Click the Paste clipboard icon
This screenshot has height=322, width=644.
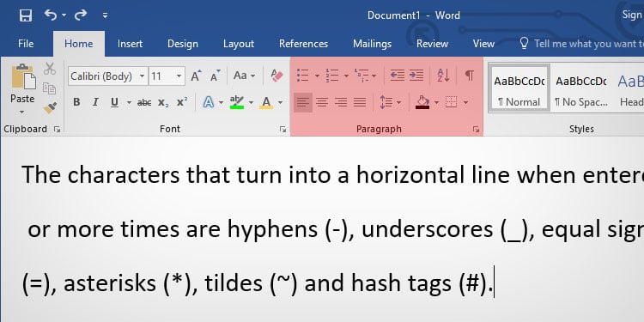23,76
